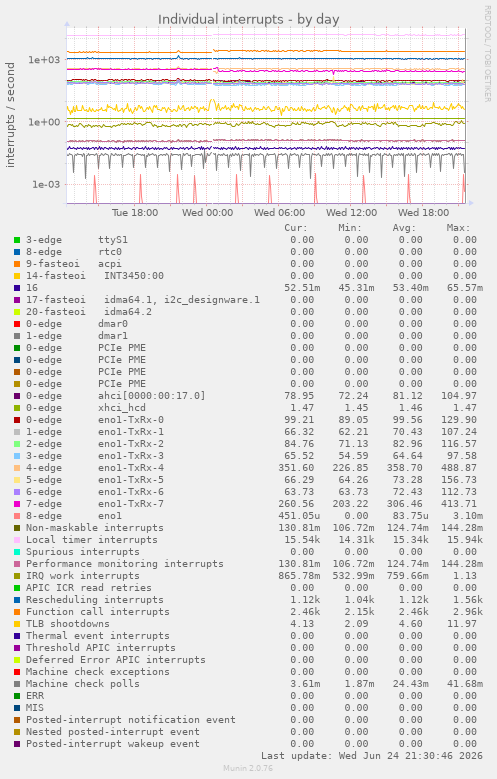Screen dimensions: 497x779
Task: Click the graph title Individual interrupts - by day
Action: pos(248,19)
